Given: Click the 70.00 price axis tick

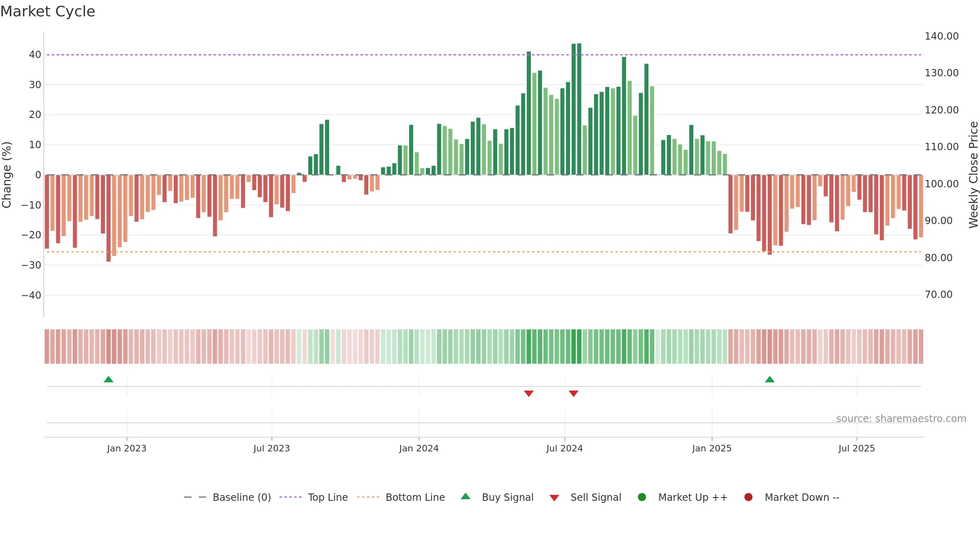Looking at the screenshot, I should point(938,294).
